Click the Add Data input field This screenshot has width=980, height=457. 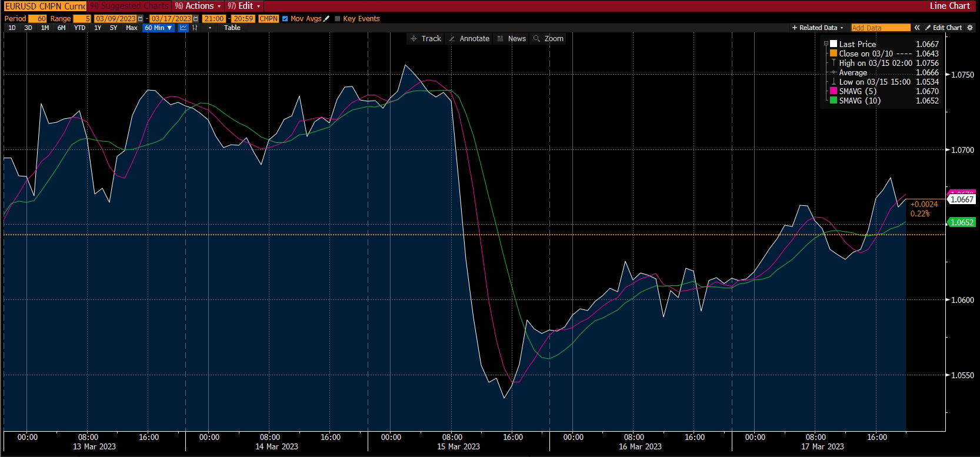[x=880, y=28]
